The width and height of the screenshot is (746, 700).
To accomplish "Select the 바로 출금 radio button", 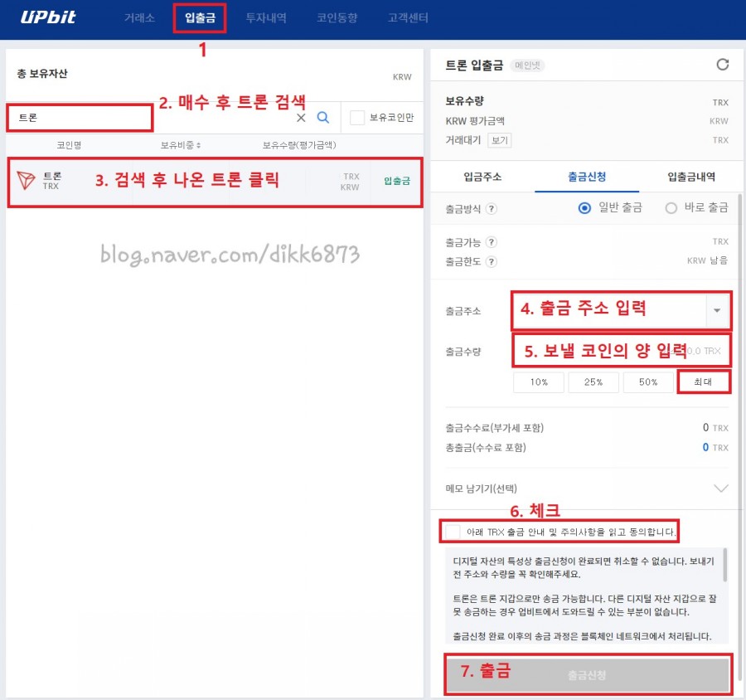I will (671, 208).
